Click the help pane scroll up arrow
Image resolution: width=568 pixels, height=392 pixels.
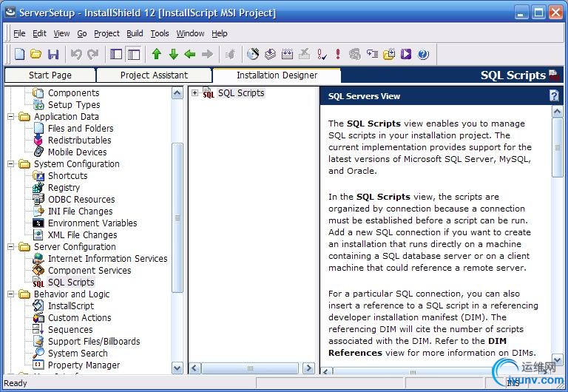(x=557, y=112)
